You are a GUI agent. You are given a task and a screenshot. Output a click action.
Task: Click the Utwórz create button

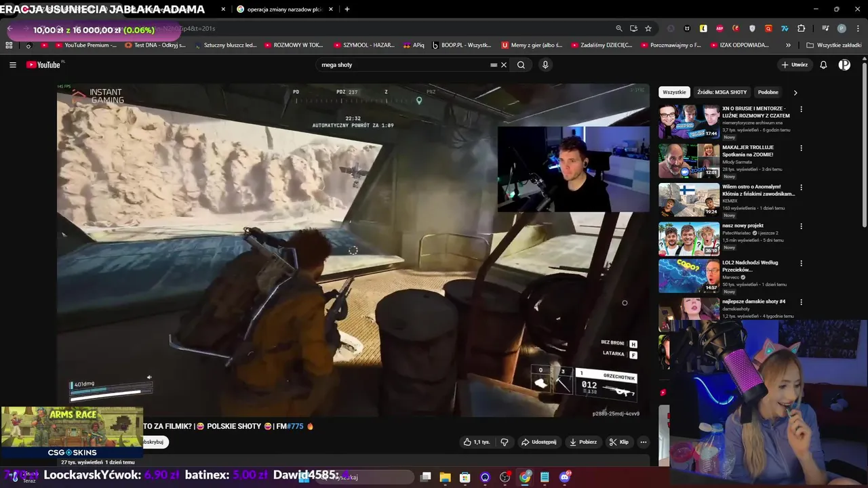click(x=795, y=65)
